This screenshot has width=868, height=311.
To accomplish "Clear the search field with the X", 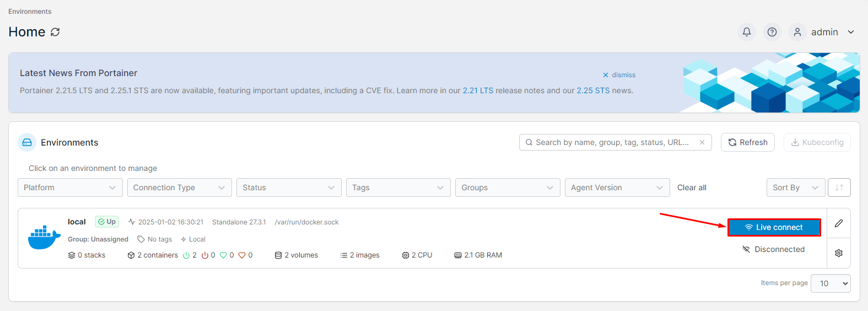I will (702, 142).
